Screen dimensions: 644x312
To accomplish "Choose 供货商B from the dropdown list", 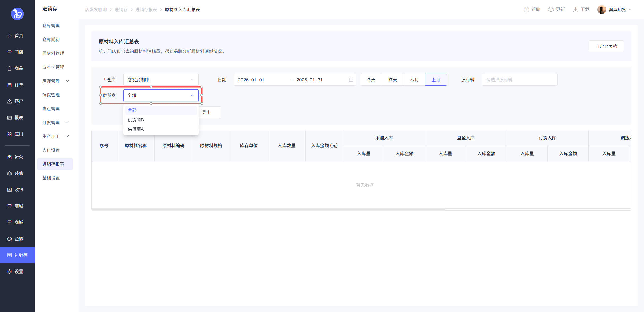I will pyautogui.click(x=136, y=120).
